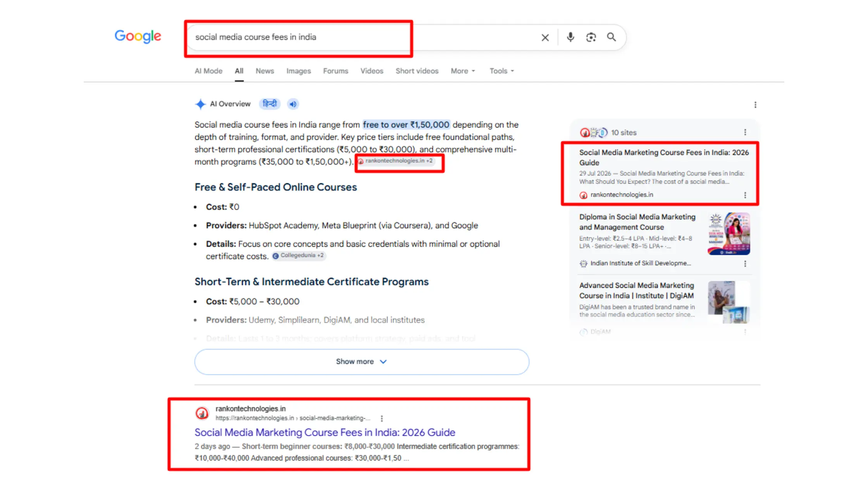The width and height of the screenshot is (868, 488).
Task: Open the Tools dropdown
Action: coord(501,71)
